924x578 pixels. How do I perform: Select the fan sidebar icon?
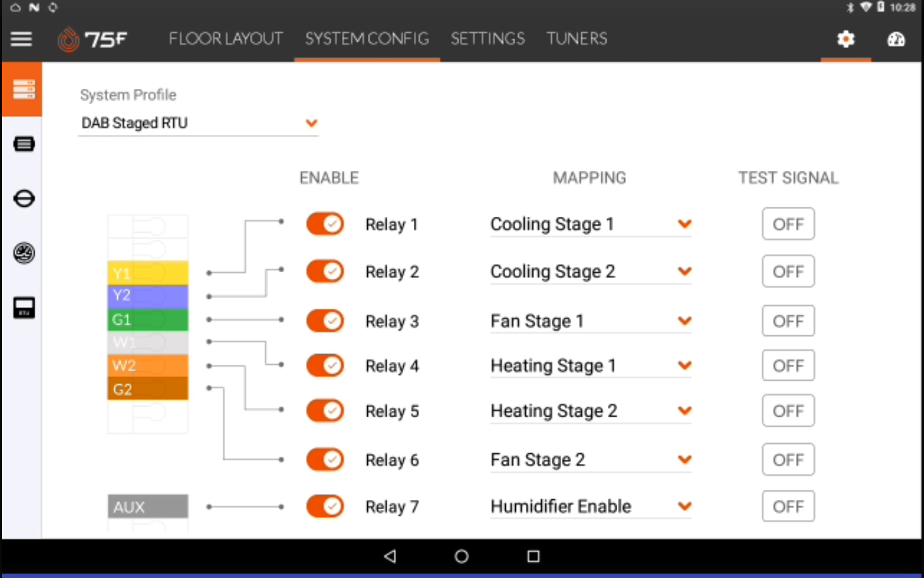tap(24, 253)
